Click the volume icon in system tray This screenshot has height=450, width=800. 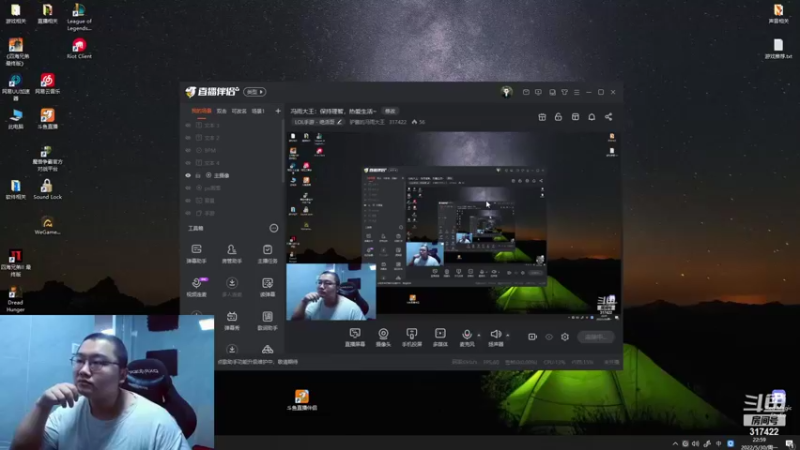(x=695, y=444)
